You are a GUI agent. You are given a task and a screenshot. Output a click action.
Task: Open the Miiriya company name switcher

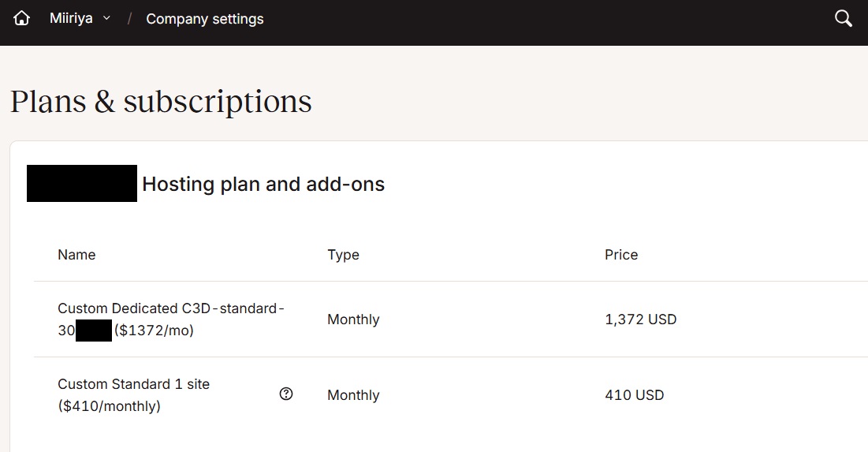pyautogui.click(x=72, y=18)
